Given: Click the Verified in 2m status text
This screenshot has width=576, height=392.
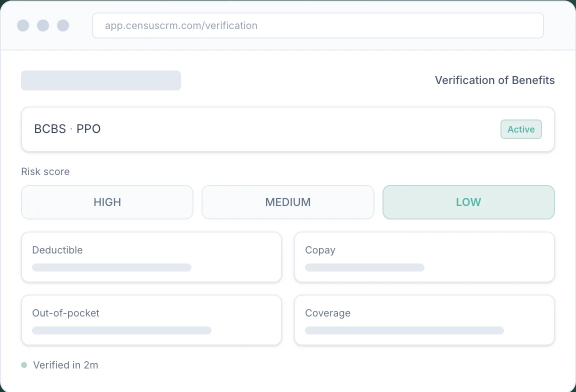Looking at the screenshot, I should pos(66,365).
